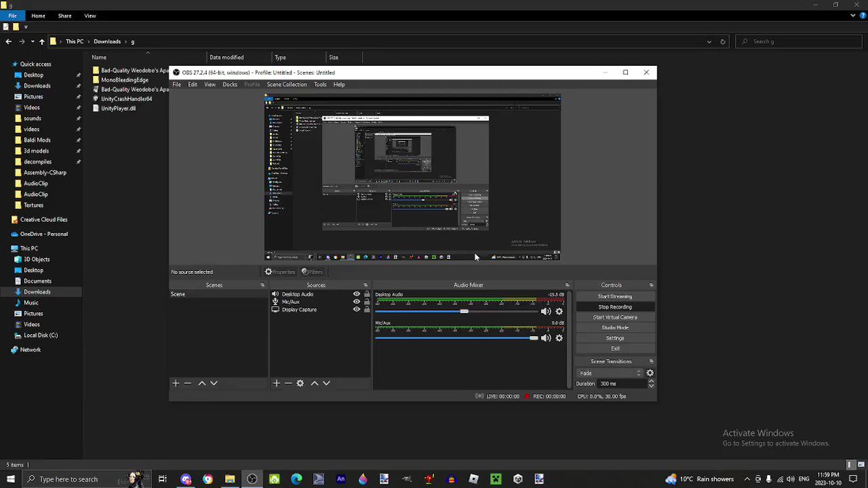Click the Stop Recording button
Screen dimensions: 868x488
(615, 307)
